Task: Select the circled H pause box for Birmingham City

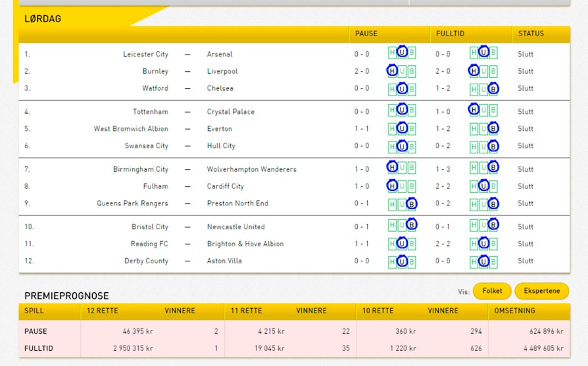Action: pos(392,167)
